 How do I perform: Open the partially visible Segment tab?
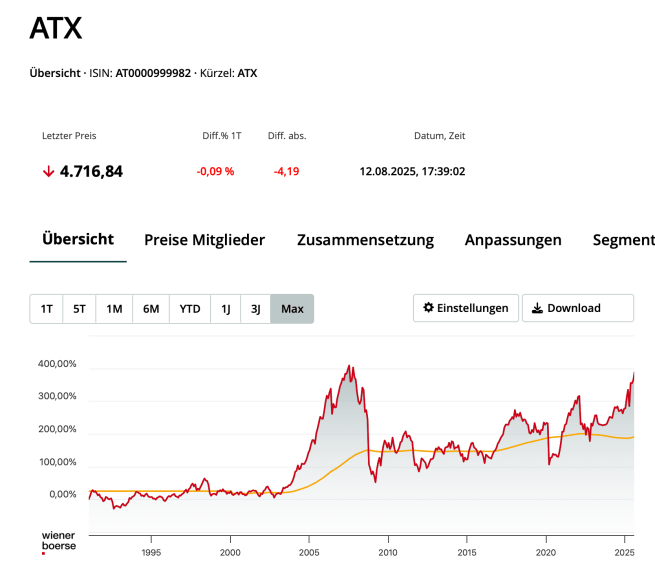pyautogui.click(x=623, y=240)
